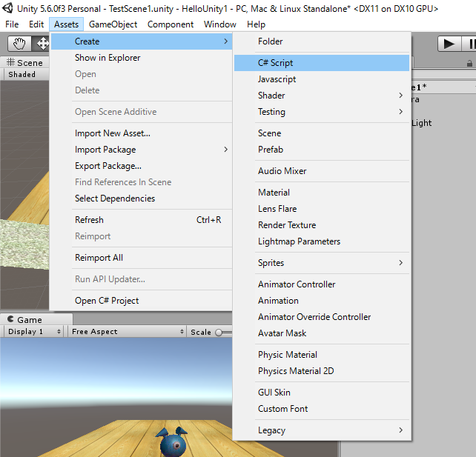Create a Physics Material 2D

(x=322, y=371)
